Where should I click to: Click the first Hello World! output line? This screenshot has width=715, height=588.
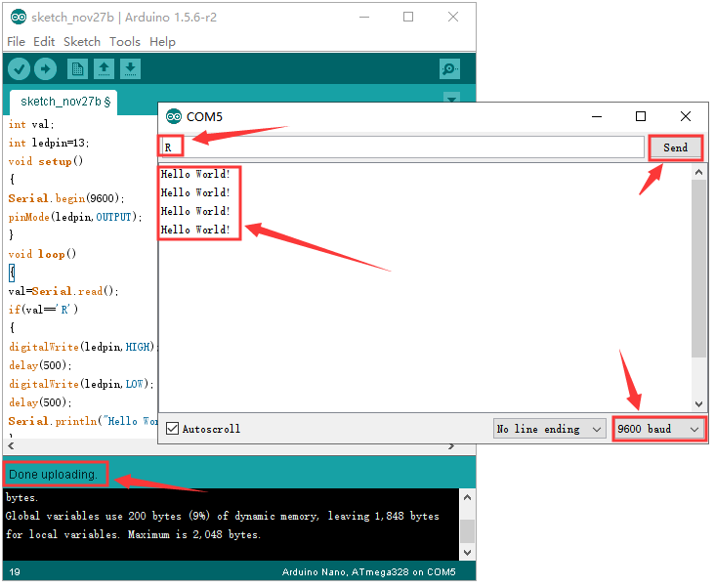pos(195,174)
